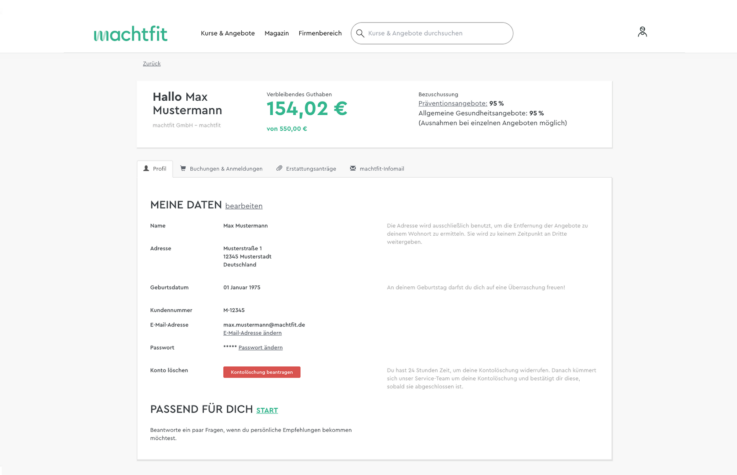737x475 pixels.
Task: Open the Präventionsangebote link
Action: 452,103
